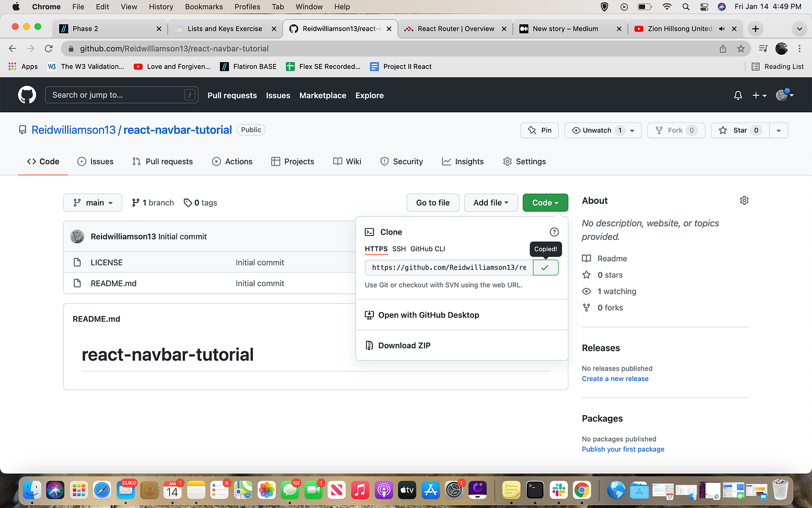Collapse the green Code dropdown

(x=545, y=203)
